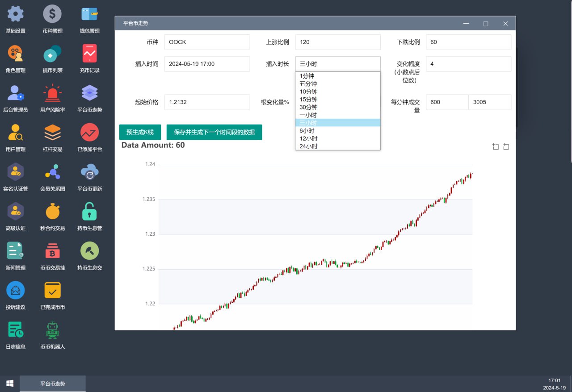Click the chart zoom area icon

click(x=496, y=146)
